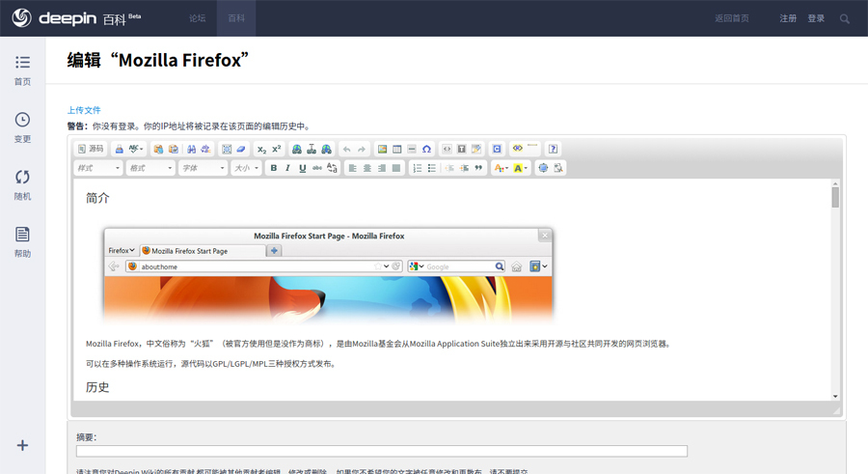868x474 pixels.
Task: Toggle bold formatting
Action: point(274,168)
